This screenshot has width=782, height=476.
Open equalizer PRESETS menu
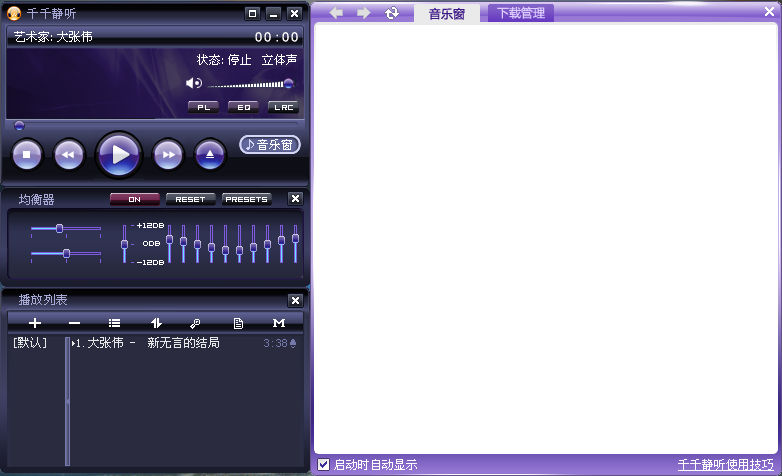246,199
